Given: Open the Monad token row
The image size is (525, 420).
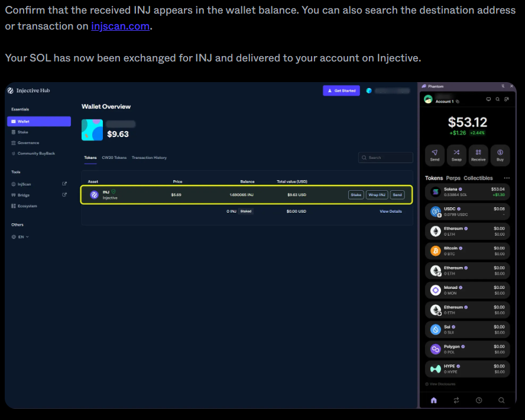Looking at the screenshot, I should tap(468, 290).
